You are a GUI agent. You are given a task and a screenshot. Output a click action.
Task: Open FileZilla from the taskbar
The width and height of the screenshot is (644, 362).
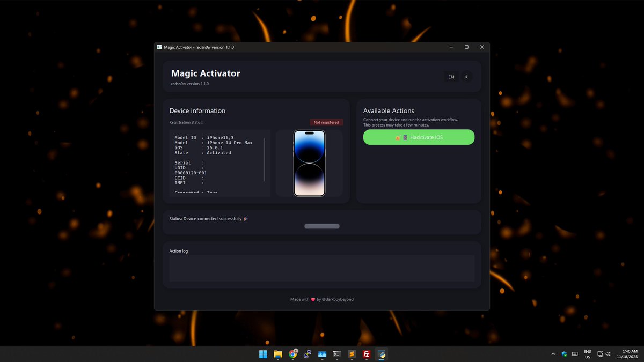point(367,354)
